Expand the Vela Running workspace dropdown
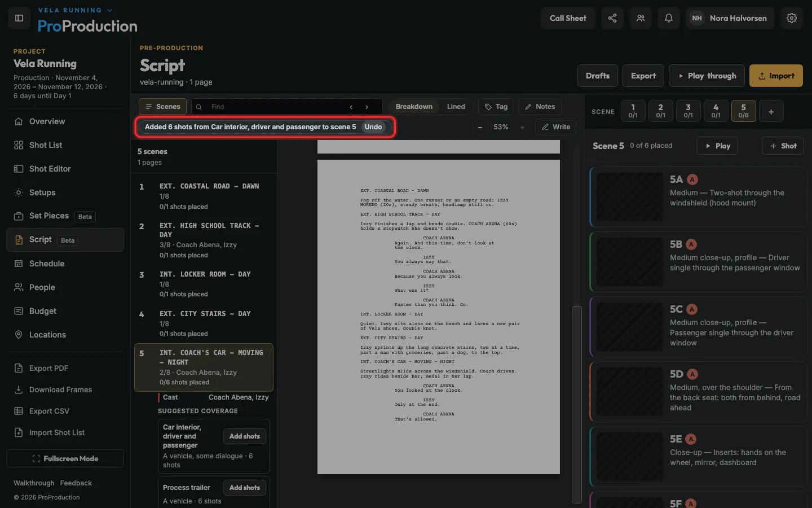The image size is (812, 508). [x=75, y=10]
